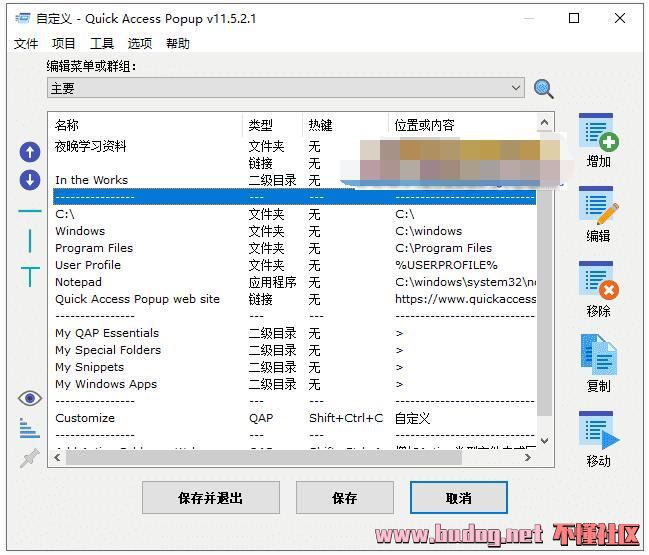Click the list's vertical scrollbar down arrow

[x=545, y=440]
